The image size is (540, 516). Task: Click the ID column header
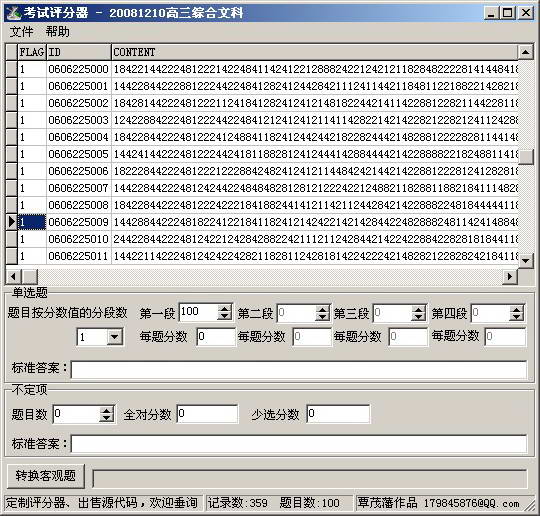pyautogui.click(x=79, y=52)
